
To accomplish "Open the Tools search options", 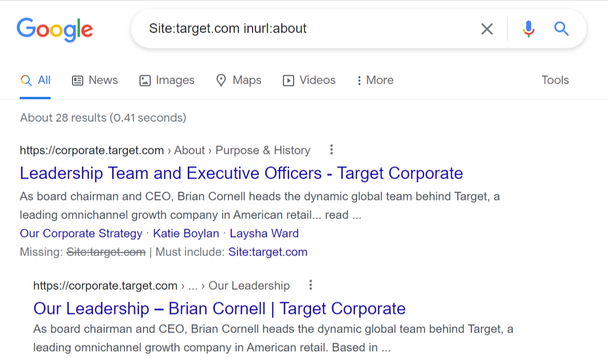I will click(x=555, y=80).
